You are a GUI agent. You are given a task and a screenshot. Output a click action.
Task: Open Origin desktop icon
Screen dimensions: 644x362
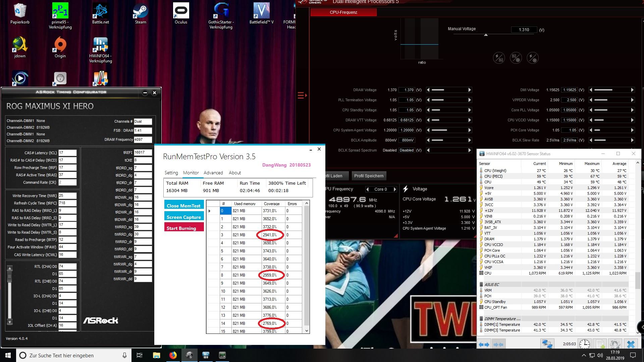click(60, 47)
